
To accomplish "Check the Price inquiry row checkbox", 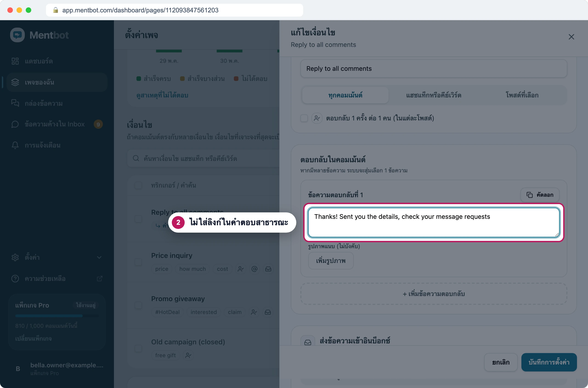I will point(138,262).
